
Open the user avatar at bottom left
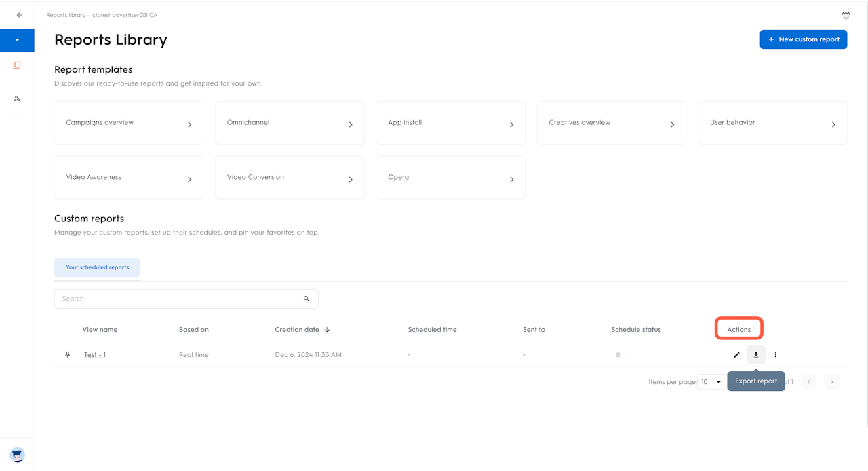pos(18,455)
